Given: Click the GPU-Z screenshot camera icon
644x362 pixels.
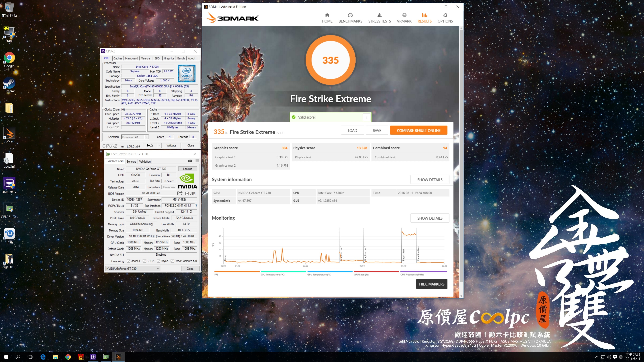Looking at the screenshot, I should pyautogui.click(x=190, y=161).
